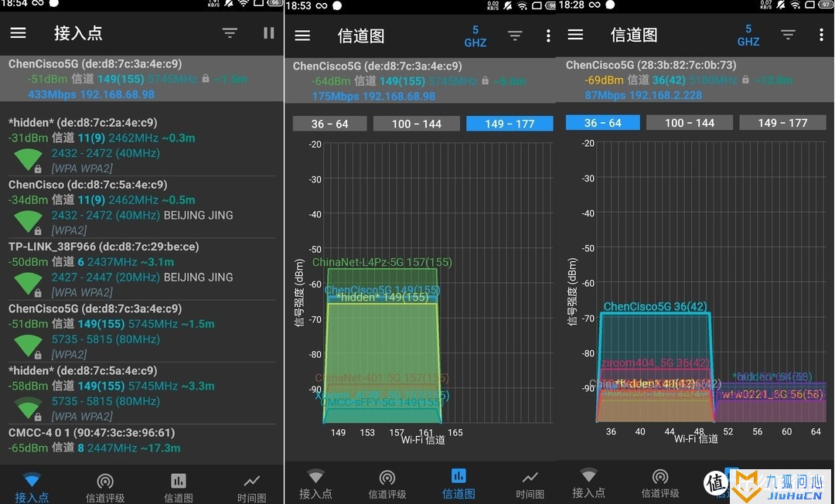The image size is (835, 504).
Task: Select hidden network de:d8:7c:5a:4e:c9 row
Action: coord(141,393)
